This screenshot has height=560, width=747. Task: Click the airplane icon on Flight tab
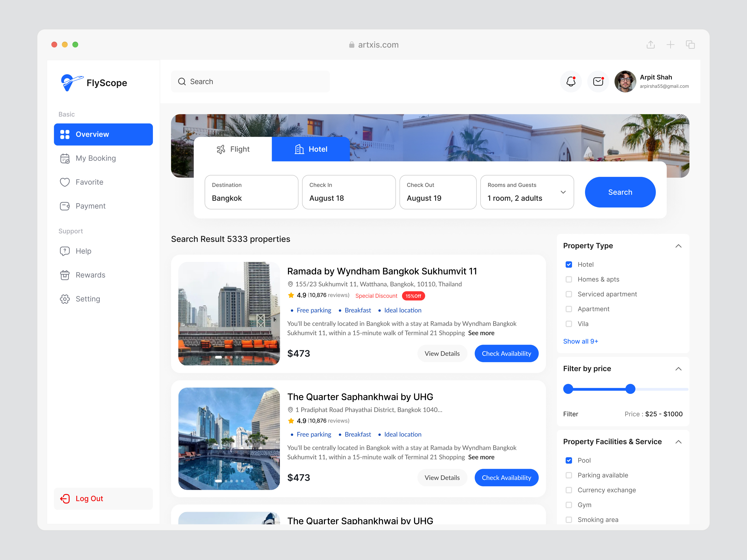click(221, 149)
